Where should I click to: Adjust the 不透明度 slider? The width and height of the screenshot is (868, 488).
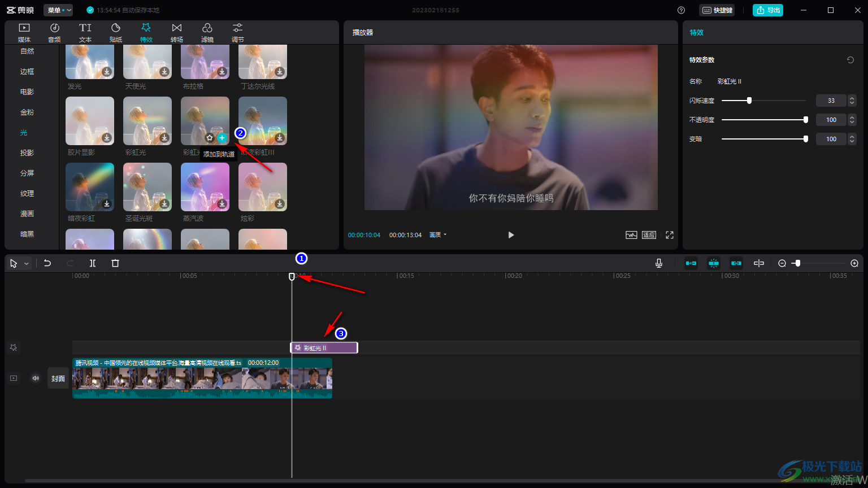[x=763, y=120]
